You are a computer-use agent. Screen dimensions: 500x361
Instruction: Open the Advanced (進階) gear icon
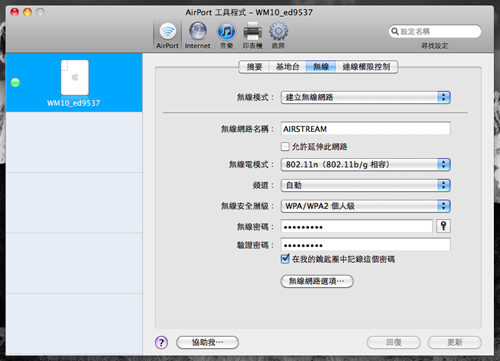click(278, 36)
